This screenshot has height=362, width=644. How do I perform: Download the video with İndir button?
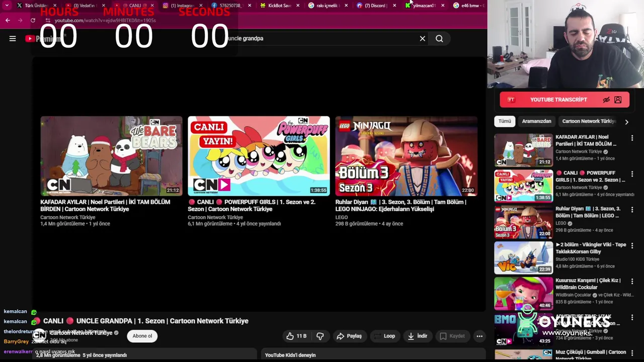pyautogui.click(x=418, y=336)
